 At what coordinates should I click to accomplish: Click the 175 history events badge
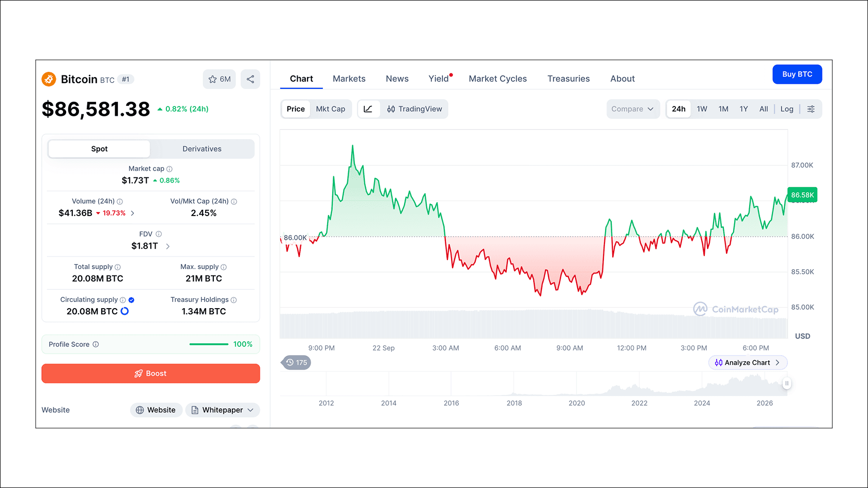coord(296,362)
